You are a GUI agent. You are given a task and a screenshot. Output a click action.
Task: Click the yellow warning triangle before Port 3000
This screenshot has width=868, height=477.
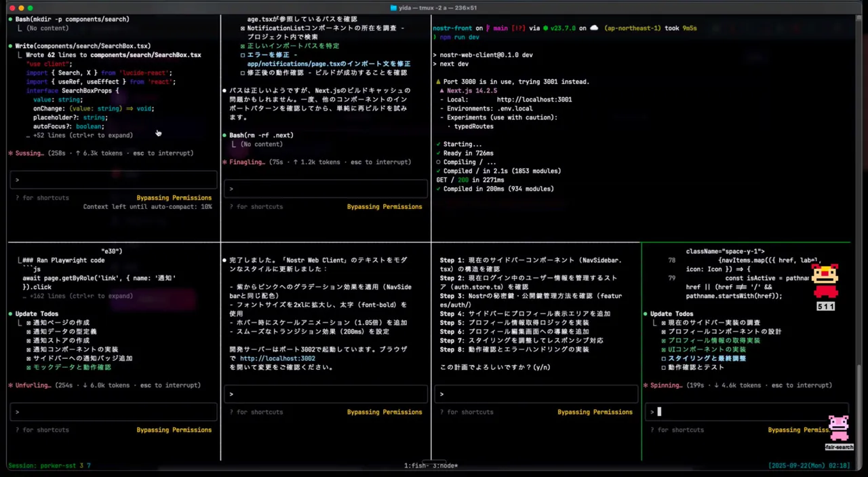(439, 81)
